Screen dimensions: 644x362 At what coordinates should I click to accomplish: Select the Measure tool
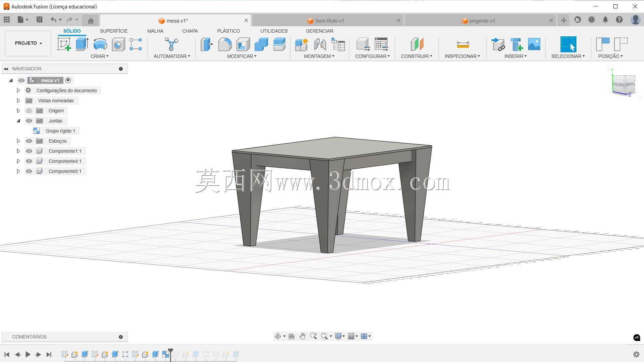click(x=463, y=44)
